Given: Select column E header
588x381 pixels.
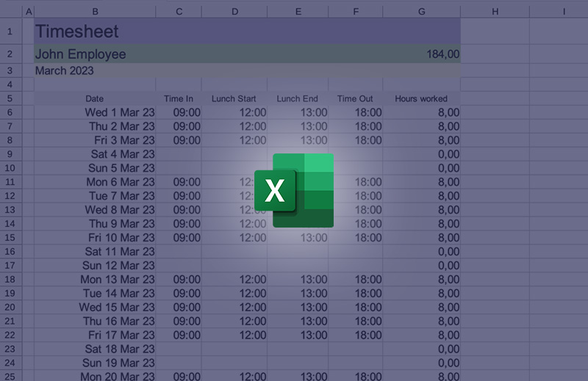Looking at the screenshot, I should [x=298, y=12].
